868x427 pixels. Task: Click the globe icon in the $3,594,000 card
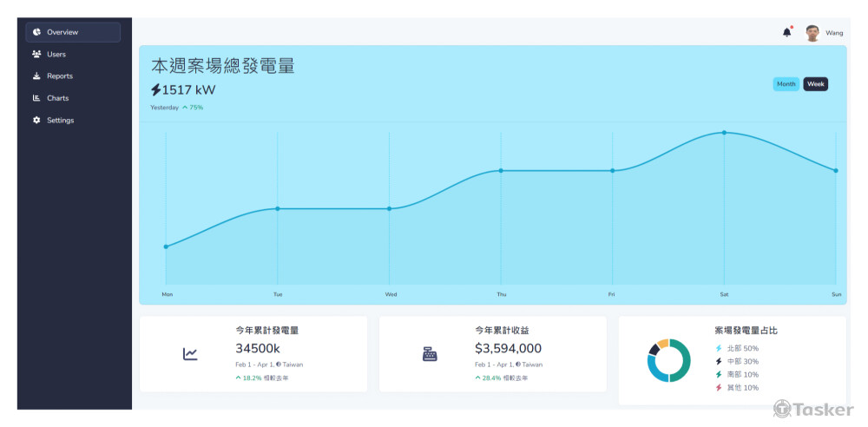[518, 365]
